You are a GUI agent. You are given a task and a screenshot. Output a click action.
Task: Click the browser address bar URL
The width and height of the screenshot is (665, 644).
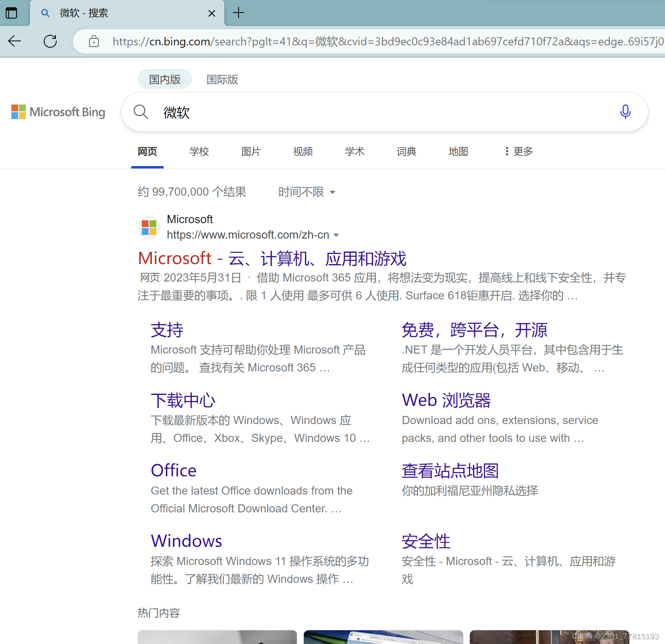388,41
